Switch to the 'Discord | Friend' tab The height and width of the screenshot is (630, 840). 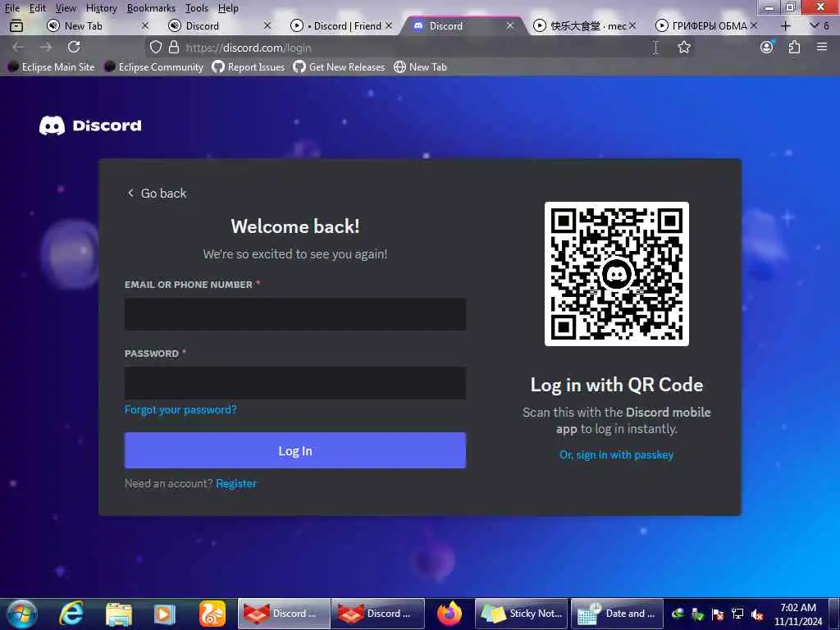[342, 25]
